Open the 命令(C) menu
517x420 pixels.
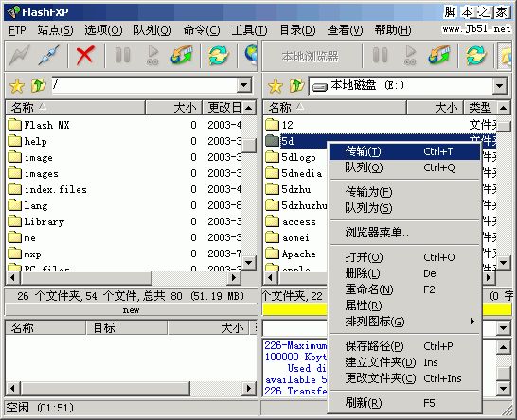pyautogui.click(x=202, y=30)
